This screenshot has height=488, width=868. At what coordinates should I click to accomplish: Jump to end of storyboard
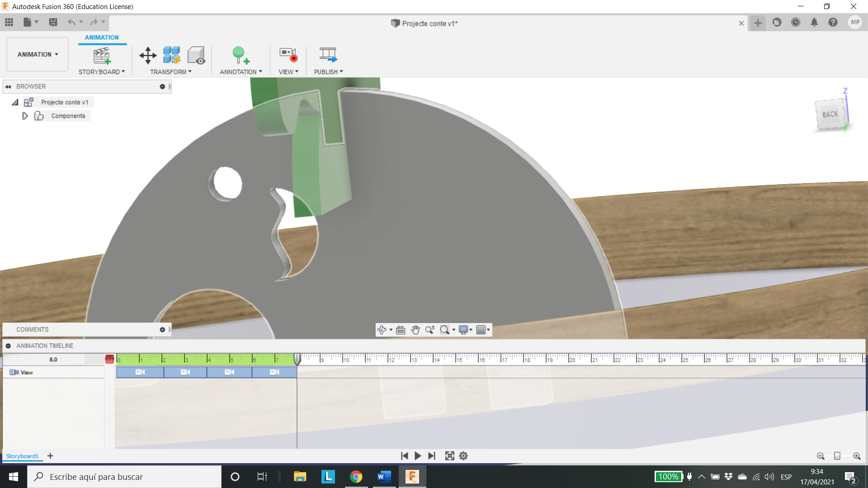tap(432, 456)
